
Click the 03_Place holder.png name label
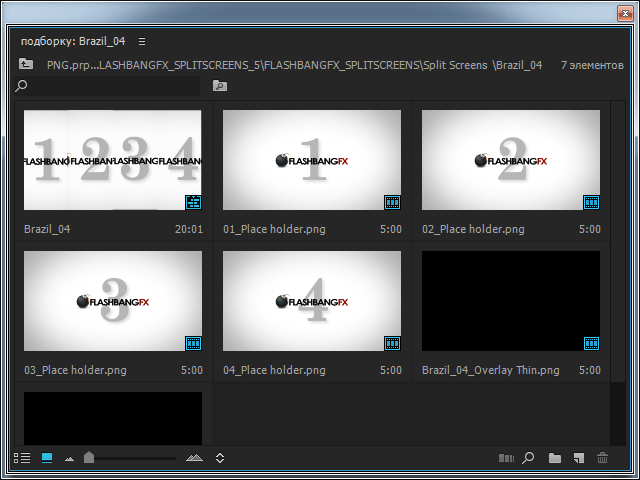[x=75, y=370]
